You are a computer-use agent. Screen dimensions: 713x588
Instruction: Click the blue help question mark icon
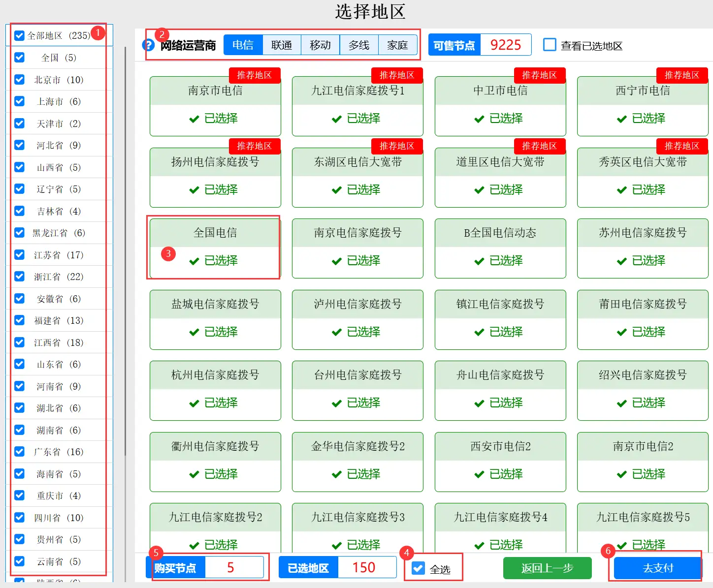[148, 45]
